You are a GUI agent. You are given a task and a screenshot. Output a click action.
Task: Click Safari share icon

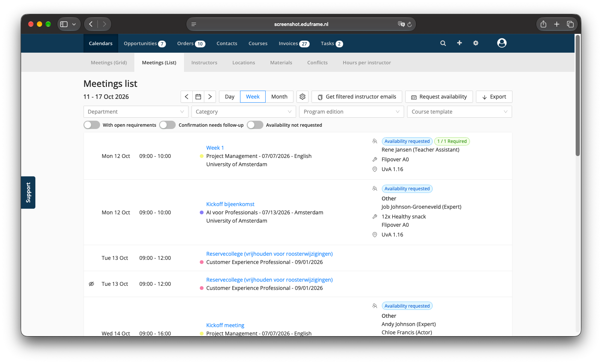pyautogui.click(x=543, y=24)
